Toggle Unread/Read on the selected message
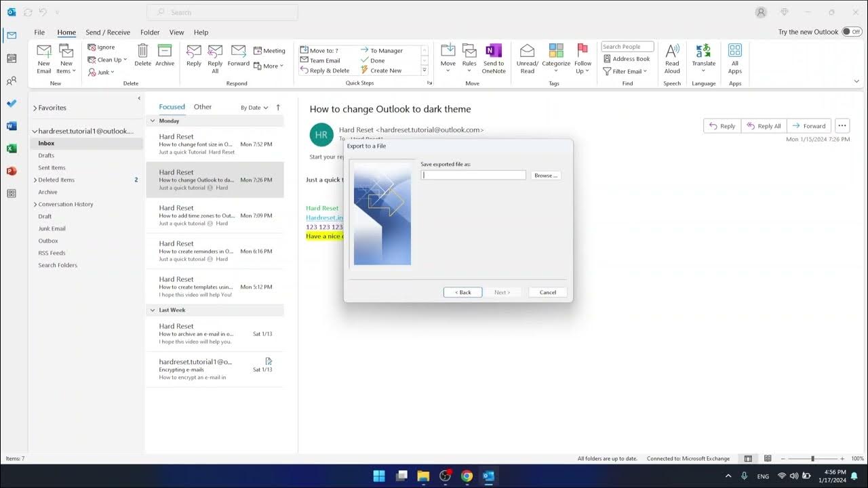Image resolution: width=868 pixels, height=488 pixels. pos(527,58)
